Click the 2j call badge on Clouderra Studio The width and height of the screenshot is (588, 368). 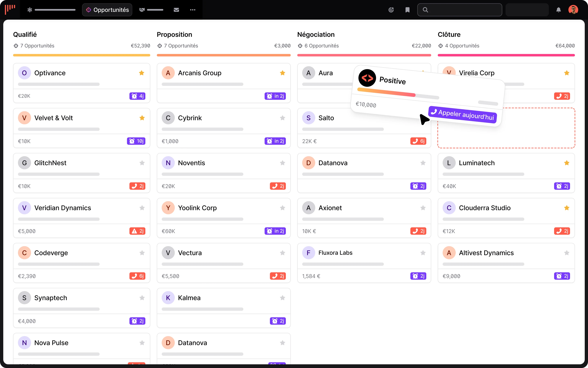pos(562,231)
